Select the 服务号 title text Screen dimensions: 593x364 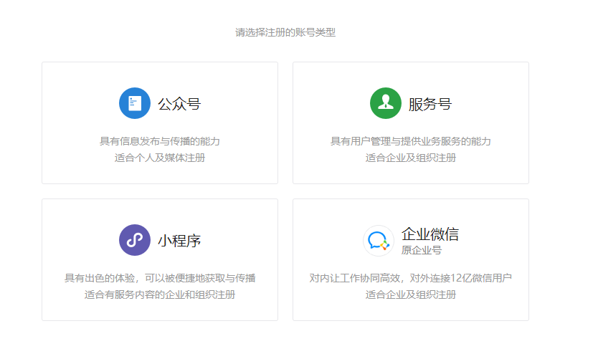pos(430,104)
